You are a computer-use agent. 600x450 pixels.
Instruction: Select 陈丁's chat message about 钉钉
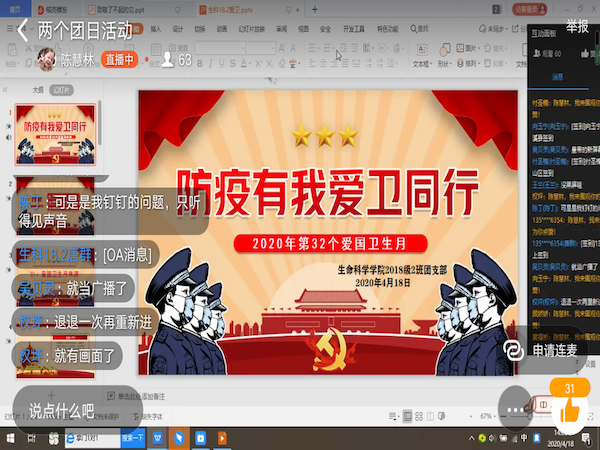pos(110,211)
